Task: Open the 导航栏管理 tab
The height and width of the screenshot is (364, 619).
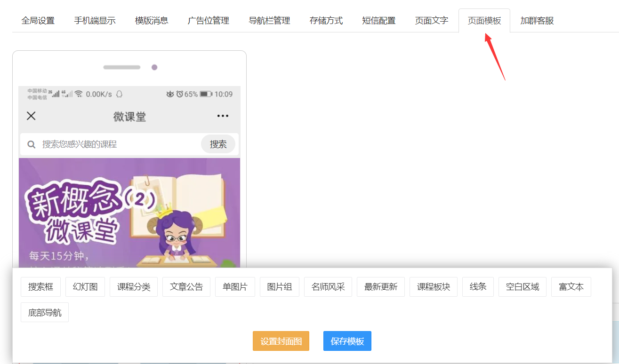Action: (x=269, y=21)
